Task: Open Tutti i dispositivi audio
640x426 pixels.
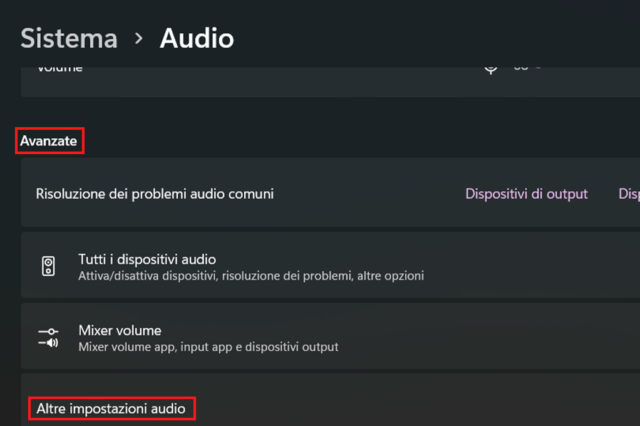Action: pos(147,259)
